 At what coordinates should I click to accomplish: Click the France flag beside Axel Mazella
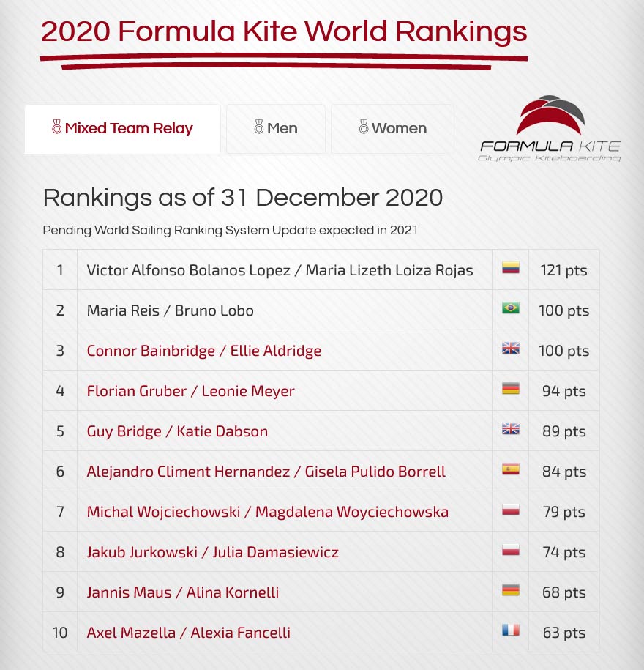pos(510,630)
